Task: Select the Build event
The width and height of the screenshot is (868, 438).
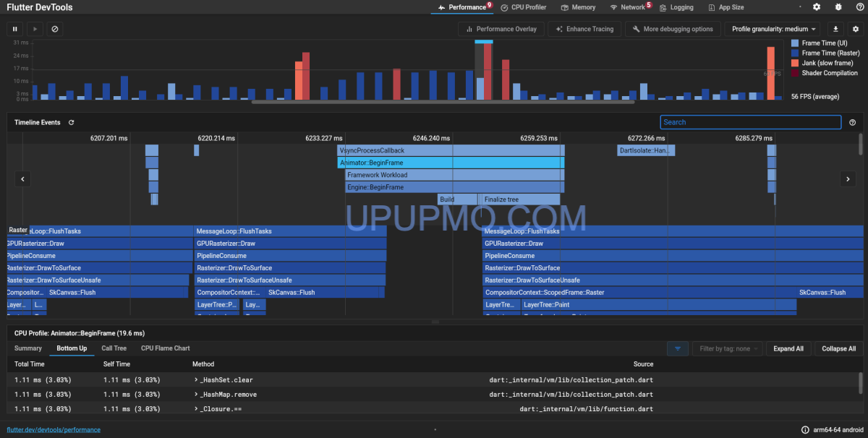Action: pyautogui.click(x=457, y=199)
